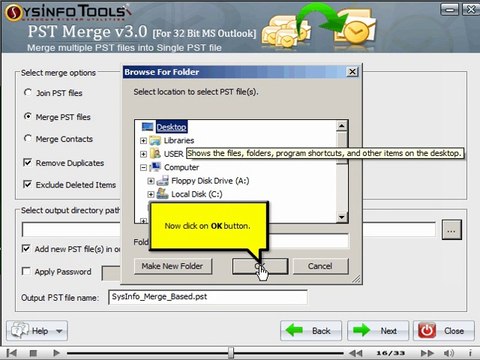Minimize the PST Merge window
The width and height of the screenshot is (480, 360).
coord(450,9)
